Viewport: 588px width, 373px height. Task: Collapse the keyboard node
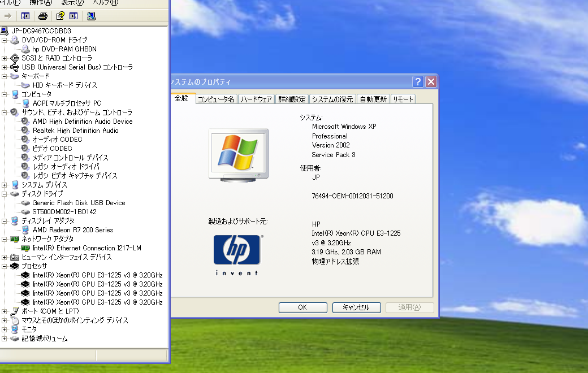click(4, 76)
